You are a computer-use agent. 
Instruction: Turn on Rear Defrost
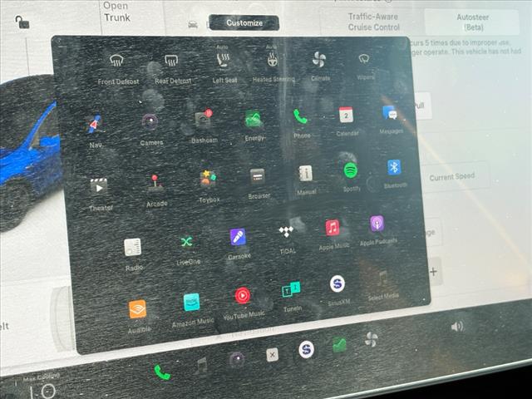click(172, 69)
